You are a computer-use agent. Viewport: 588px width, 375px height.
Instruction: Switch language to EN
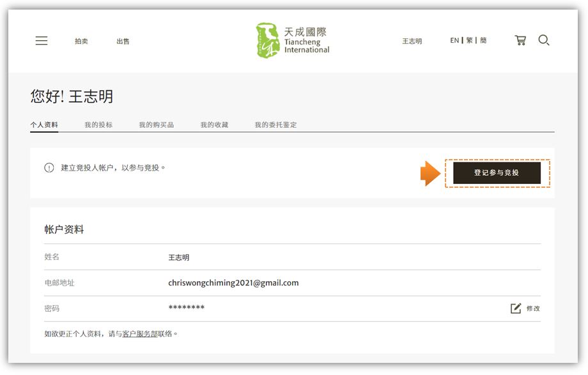click(x=454, y=40)
